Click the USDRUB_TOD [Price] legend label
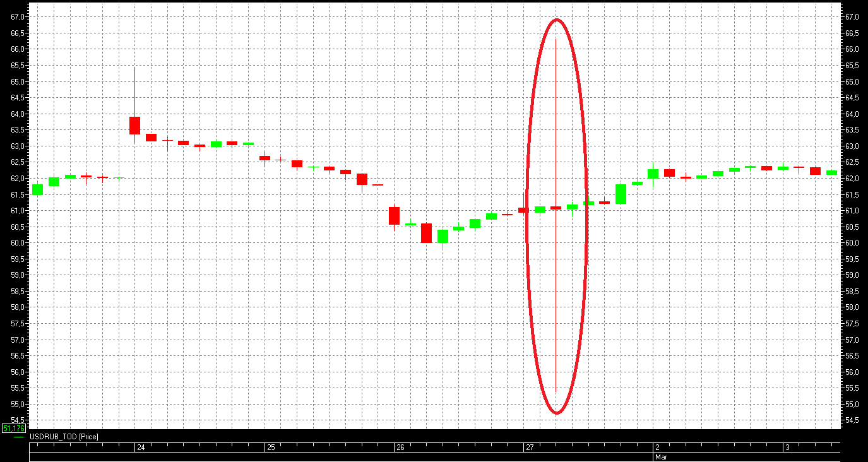 64,437
